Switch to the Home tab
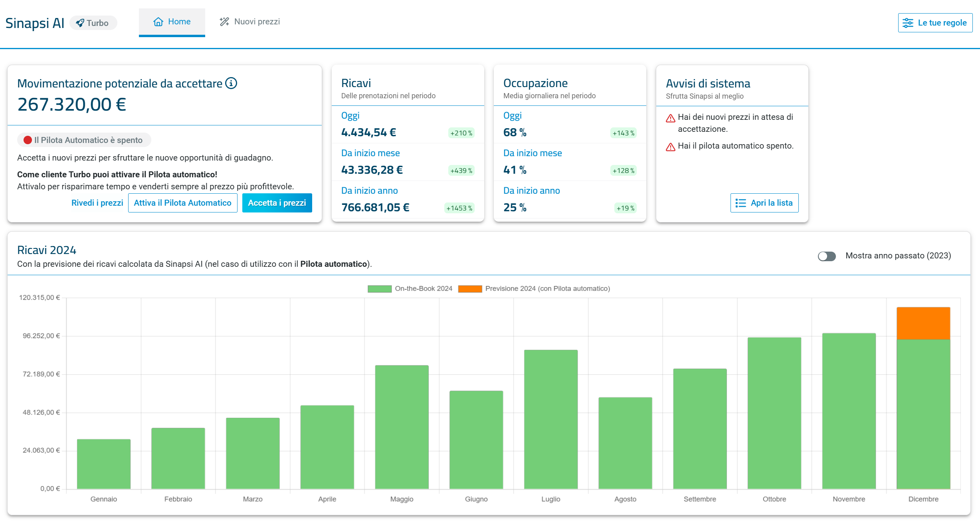Screen dimensions: 980x524 (x=172, y=22)
